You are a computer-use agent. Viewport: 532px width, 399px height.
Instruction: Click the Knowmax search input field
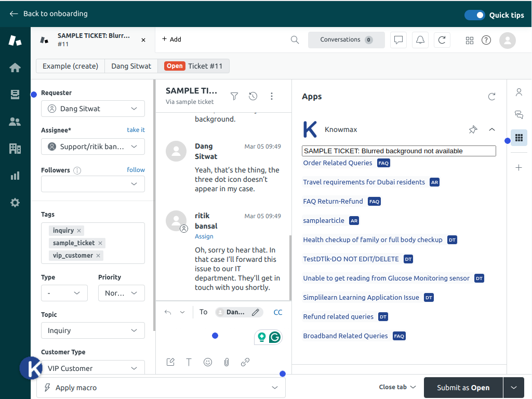tap(398, 151)
